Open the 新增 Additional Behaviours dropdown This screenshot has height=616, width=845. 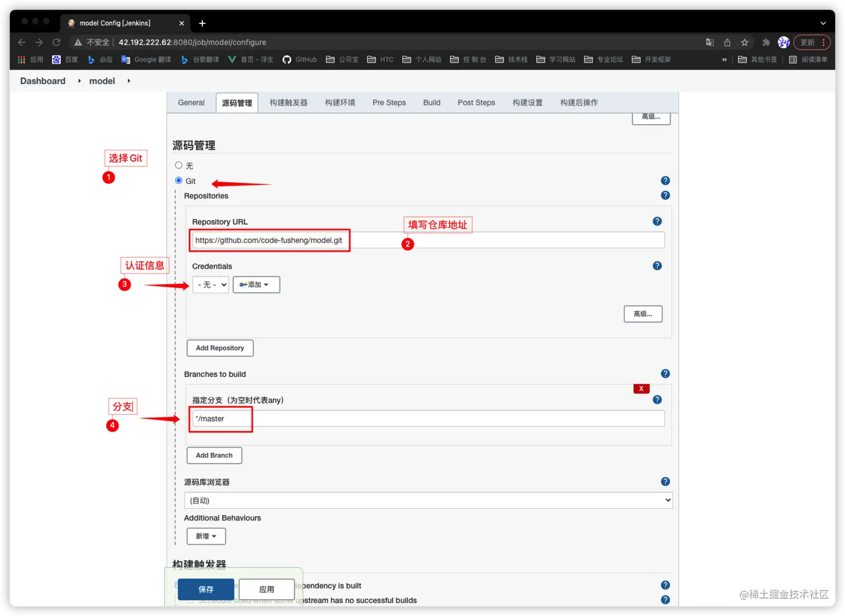point(206,536)
